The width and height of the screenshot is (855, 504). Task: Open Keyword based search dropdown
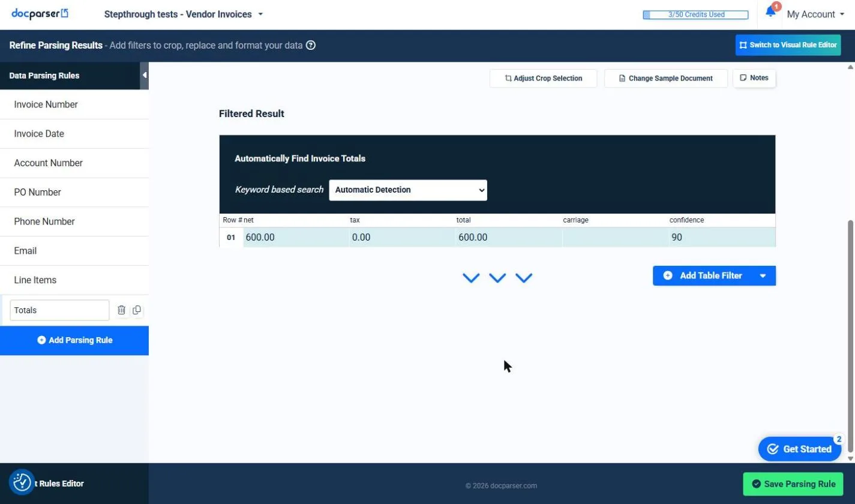click(x=408, y=190)
